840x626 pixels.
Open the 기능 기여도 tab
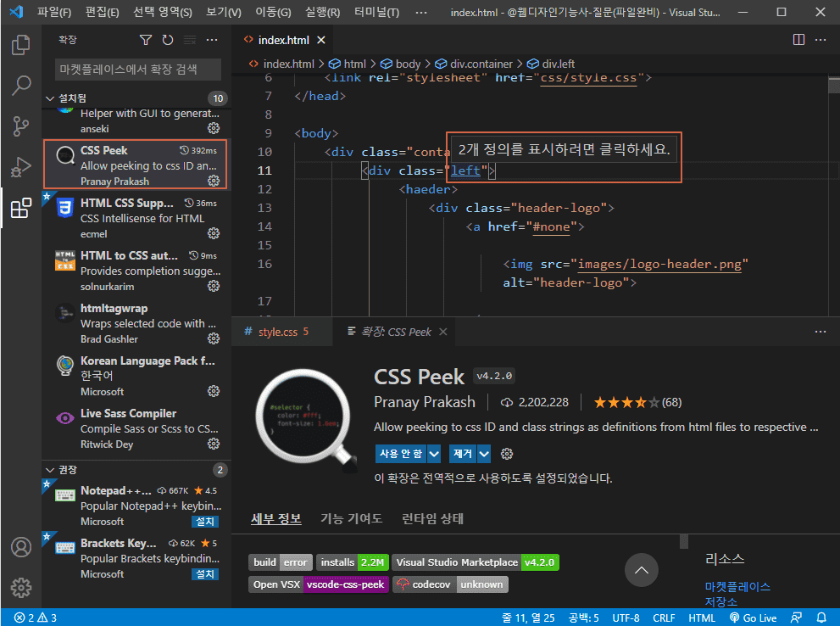click(352, 518)
